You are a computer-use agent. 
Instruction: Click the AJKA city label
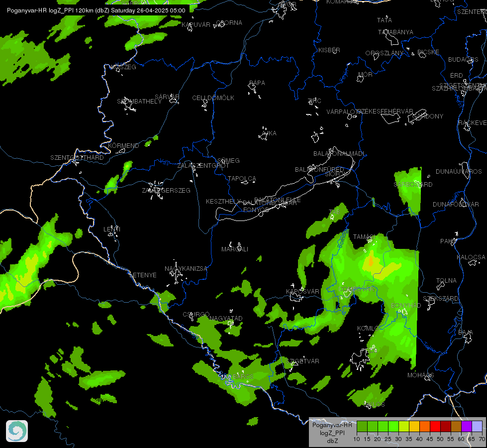(269, 133)
